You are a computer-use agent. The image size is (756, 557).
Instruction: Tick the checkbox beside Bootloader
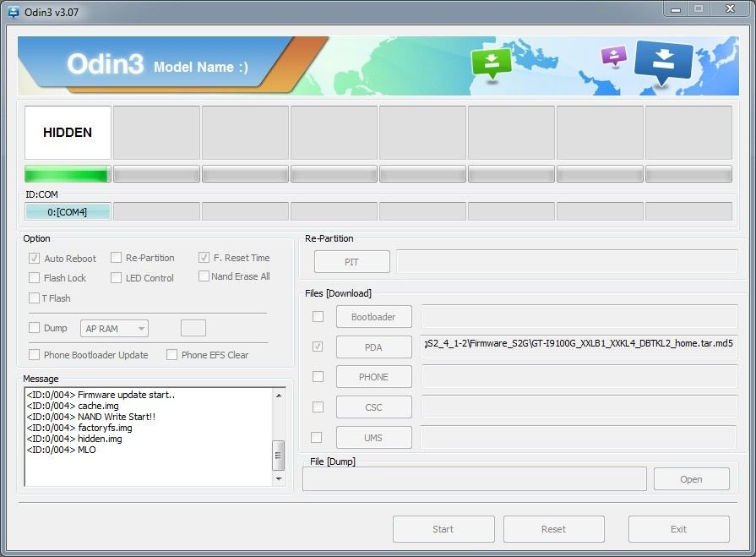pyautogui.click(x=318, y=317)
